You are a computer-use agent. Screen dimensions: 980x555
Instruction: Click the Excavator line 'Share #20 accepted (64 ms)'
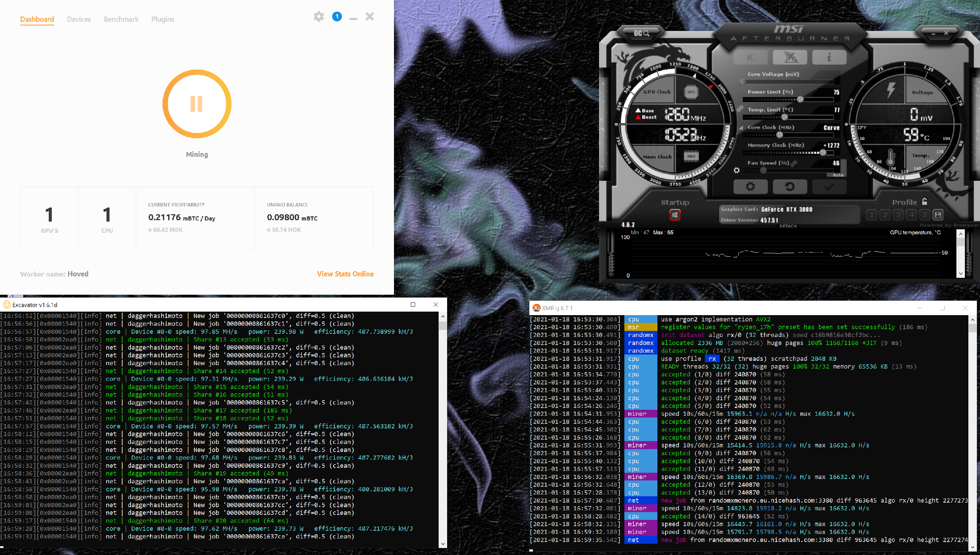click(x=241, y=521)
